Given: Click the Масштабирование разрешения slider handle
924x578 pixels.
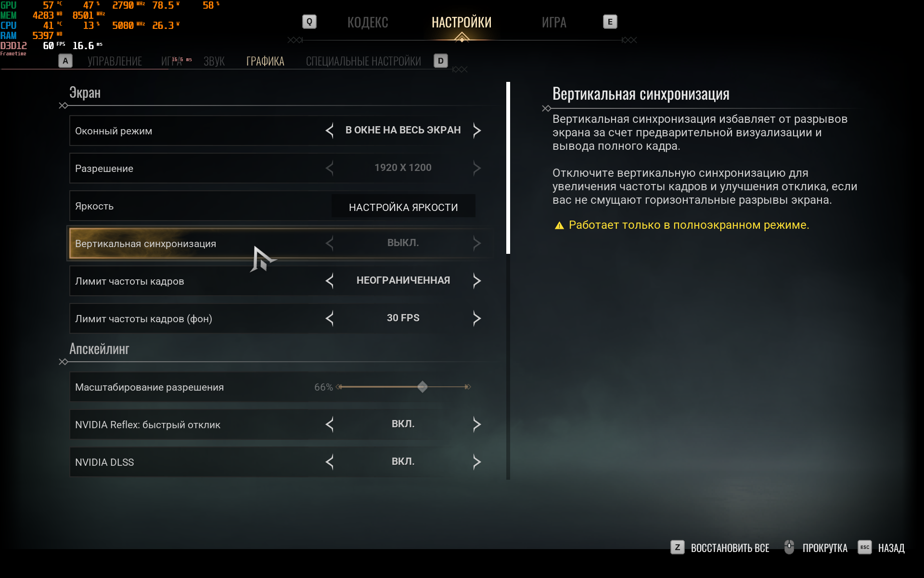Looking at the screenshot, I should (x=423, y=387).
